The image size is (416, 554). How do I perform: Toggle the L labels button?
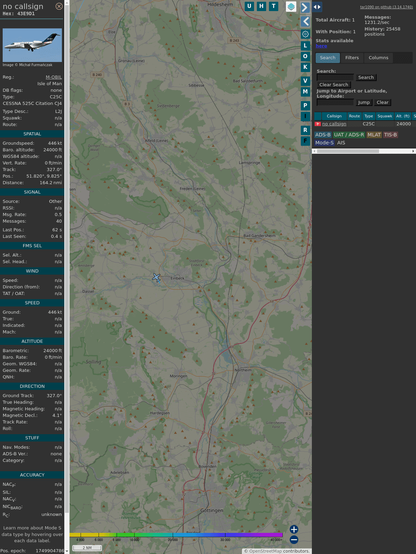click(x=305, y=46)
